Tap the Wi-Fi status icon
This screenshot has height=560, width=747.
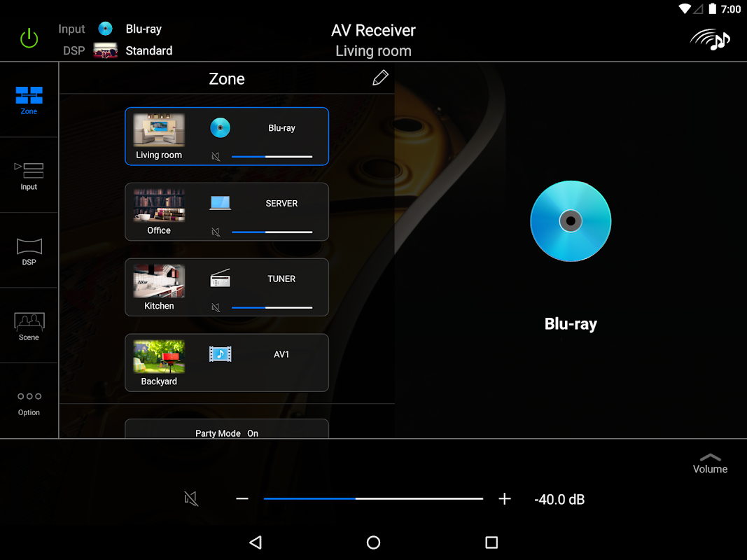coord(685,9)
